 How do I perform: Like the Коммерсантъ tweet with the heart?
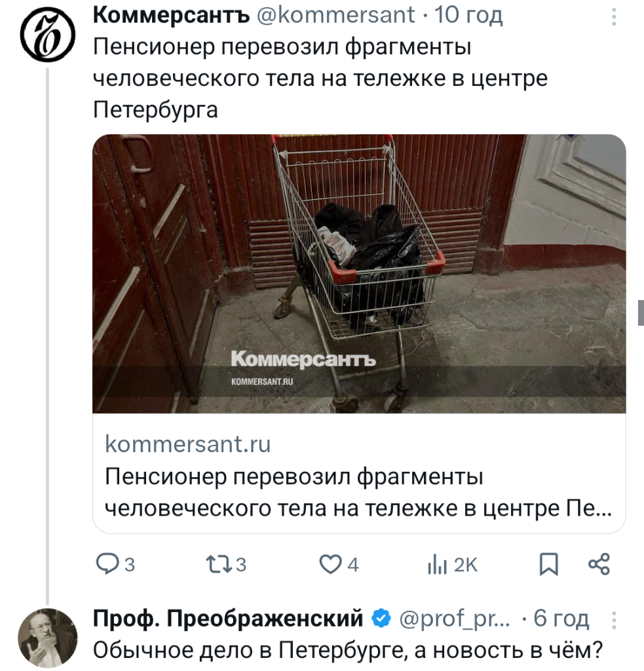click(330, 564)
